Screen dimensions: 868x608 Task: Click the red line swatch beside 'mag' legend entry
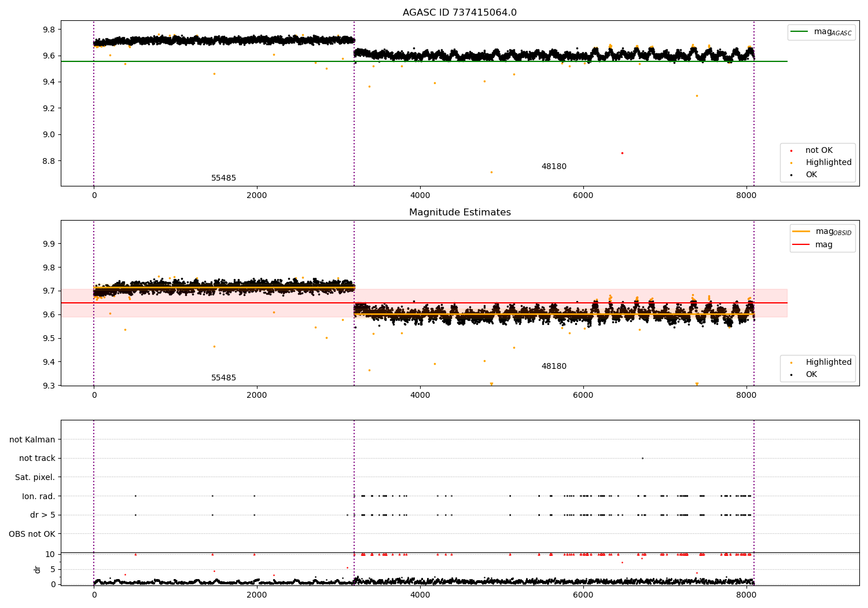(x=801, y=245)
